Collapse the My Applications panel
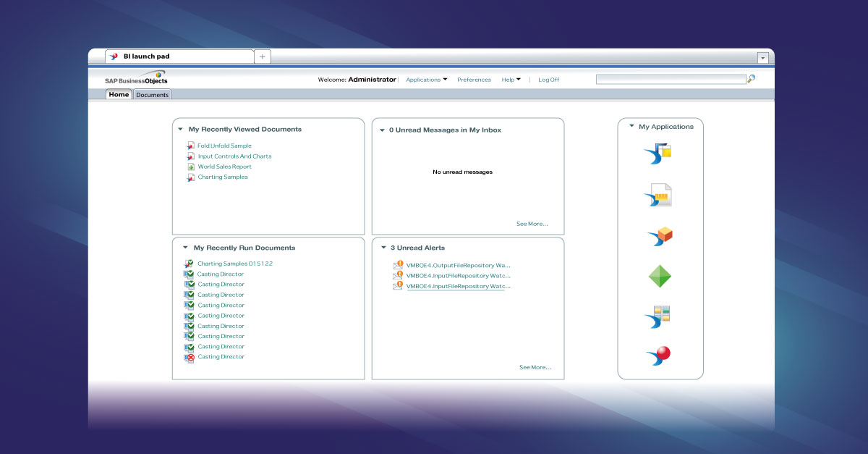Viewport: 868px width, 454px height. (x=631, y=126)
